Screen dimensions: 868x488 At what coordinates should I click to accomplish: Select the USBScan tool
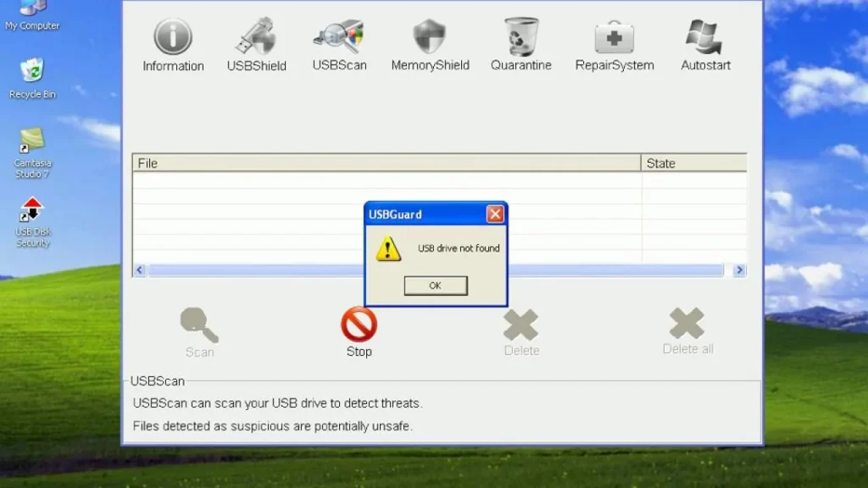[339, 45]
